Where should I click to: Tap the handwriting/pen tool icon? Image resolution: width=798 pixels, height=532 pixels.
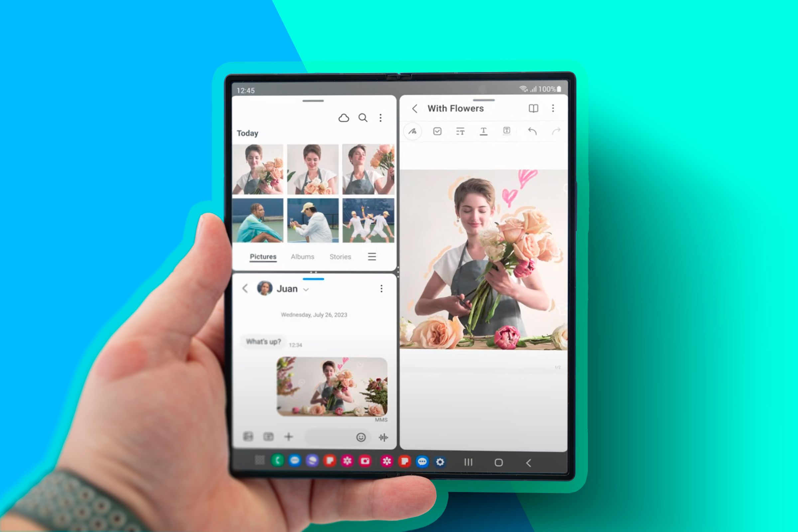[414, 131]
